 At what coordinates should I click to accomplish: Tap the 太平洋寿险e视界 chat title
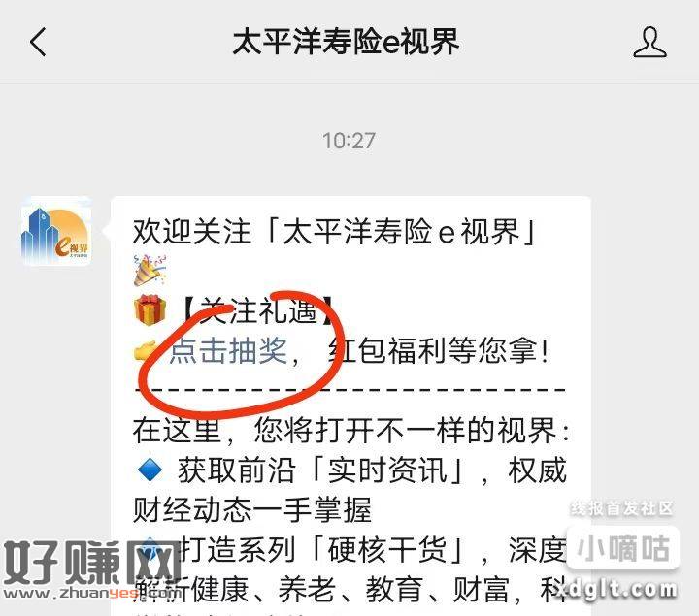coord(346,42)
